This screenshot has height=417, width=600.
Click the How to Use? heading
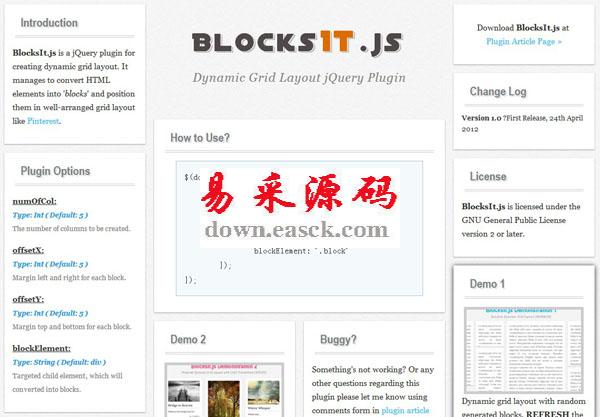pyautogui.click(x=200, y=137)
